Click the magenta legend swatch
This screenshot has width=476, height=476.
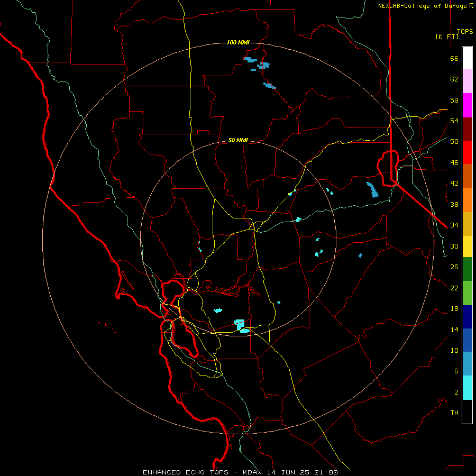coord(467,105)
